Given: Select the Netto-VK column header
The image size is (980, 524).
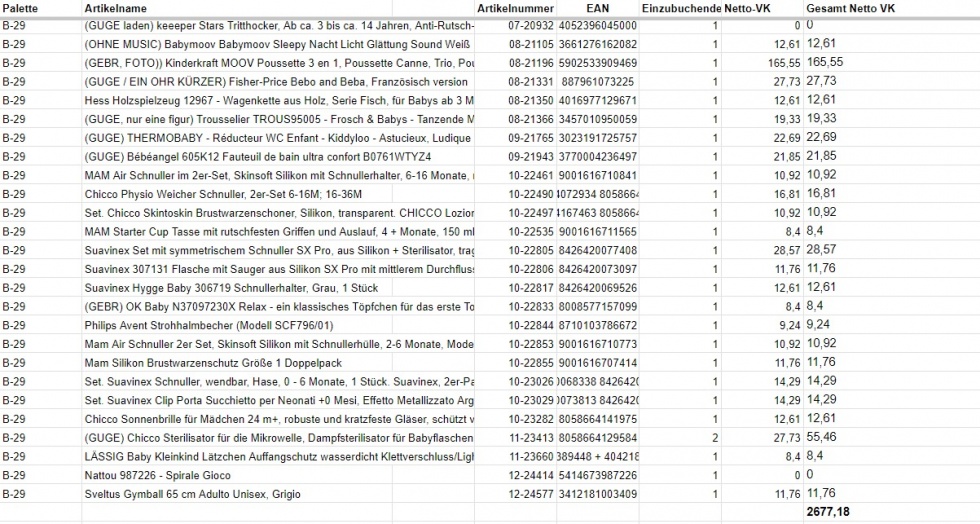Looking at the screenshot, I should [748, 8].
